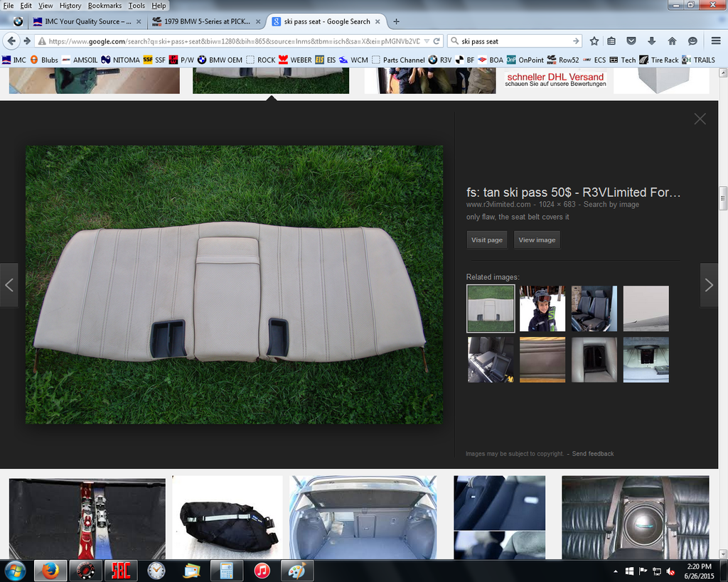This screenshot has height=582, width=728.
Task: Select the boy in ski helmet thumbnail
Action: click(542, 308)
